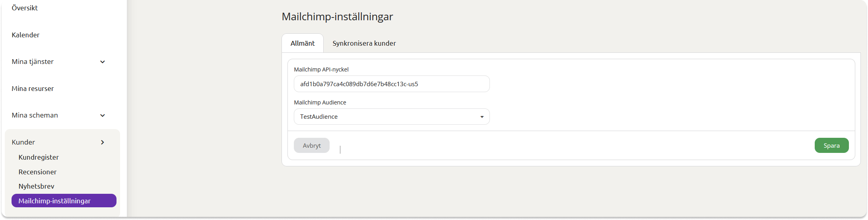Focus the Mailchimp API-nyckel field
Image resolution: width=868 pixels, height=220 pixels.
click(392, 84)
